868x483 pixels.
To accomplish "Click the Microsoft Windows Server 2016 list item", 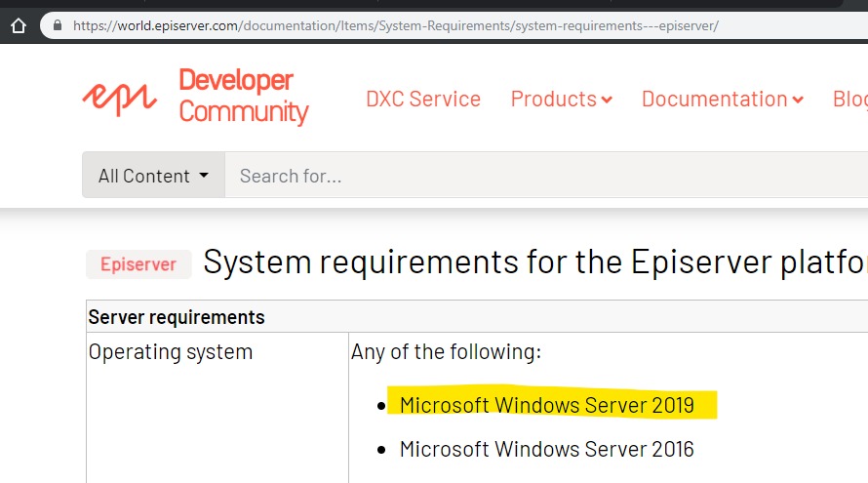I will coord(547,449).
